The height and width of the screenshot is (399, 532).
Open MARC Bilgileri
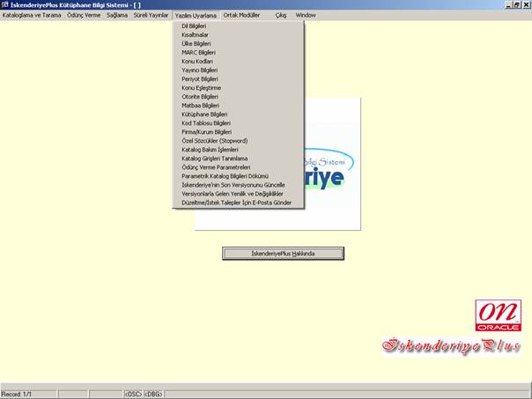(x=238, y=53)
